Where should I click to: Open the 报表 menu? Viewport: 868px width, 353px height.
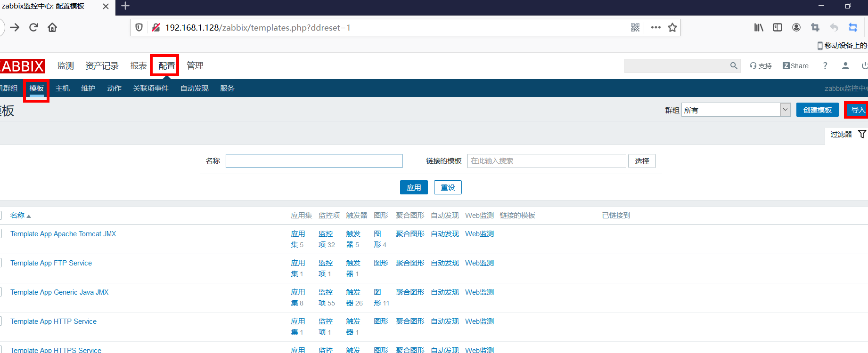coord(139,66)
